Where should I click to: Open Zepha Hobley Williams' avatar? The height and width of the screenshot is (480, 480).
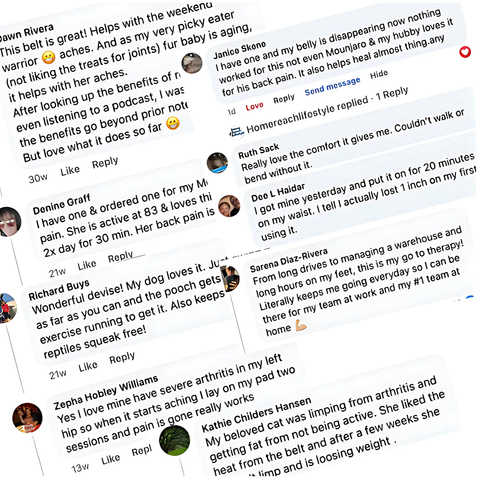[27, 418]
